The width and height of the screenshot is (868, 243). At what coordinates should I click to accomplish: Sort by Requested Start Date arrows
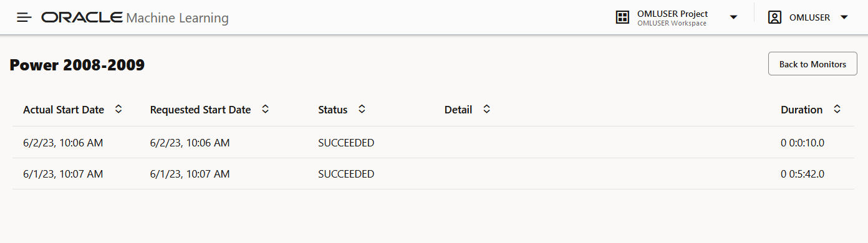click(265, 109)
